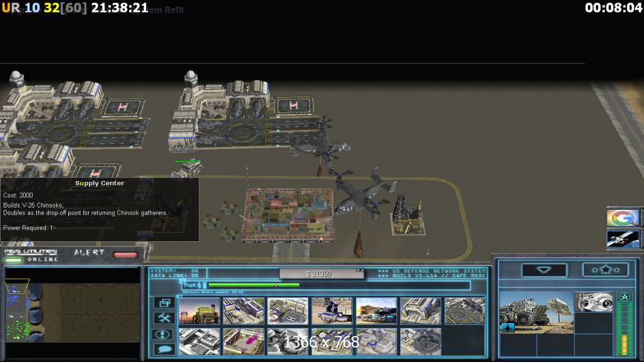Click the 00:08:04 elapsed timer
The width and height of the screenshot is (644, 362).
tap(614, 8)
